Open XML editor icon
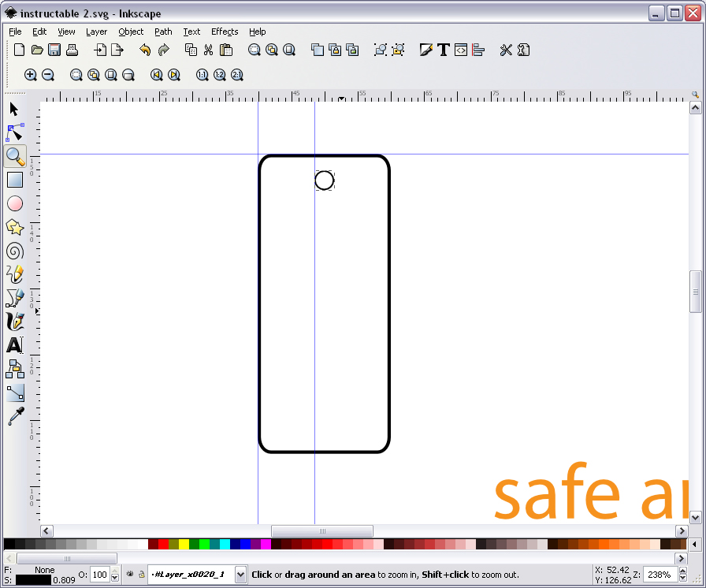The width and height of the screenshot is (706, 588). click(461, 50)
